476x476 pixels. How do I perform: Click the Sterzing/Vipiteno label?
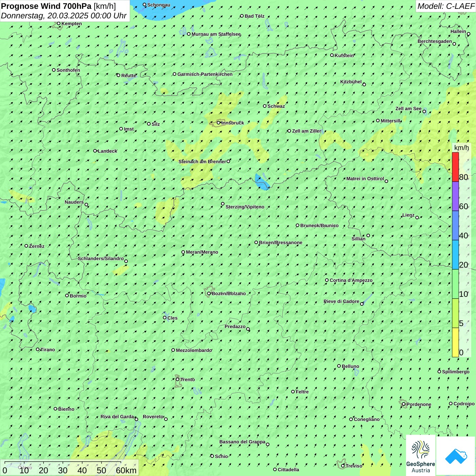tap(245, 207)
